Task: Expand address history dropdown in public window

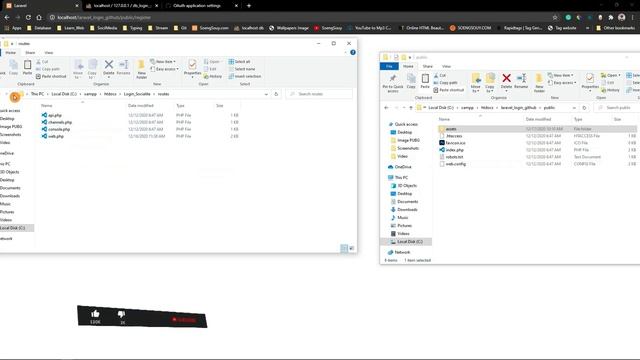Action: (x=574, y=108)
